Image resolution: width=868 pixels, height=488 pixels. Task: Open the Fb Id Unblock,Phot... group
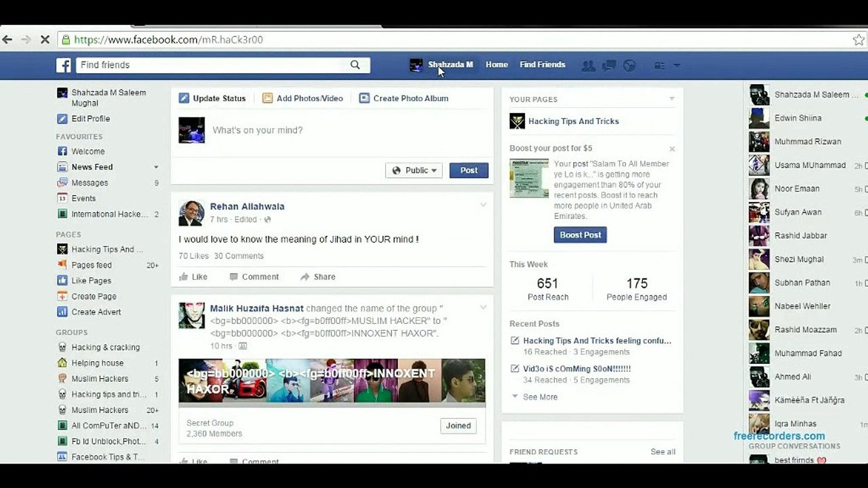click(x=108, y=441)
